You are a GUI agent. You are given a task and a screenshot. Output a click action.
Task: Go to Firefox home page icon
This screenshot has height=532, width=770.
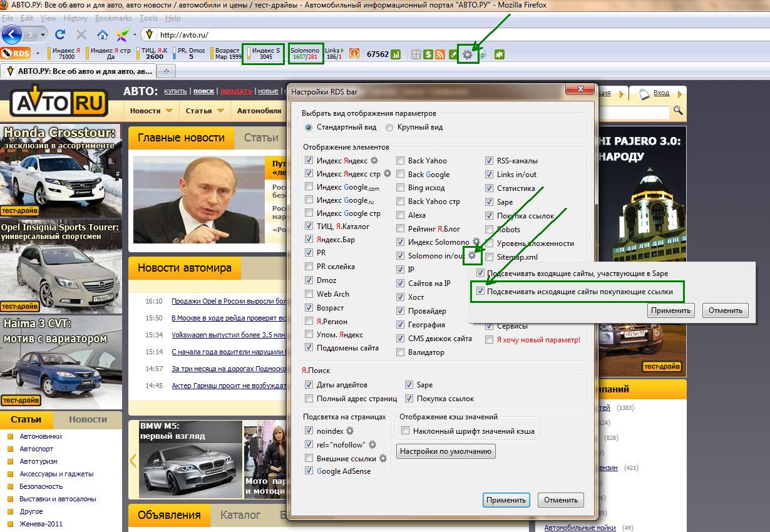tap(103, 34)
